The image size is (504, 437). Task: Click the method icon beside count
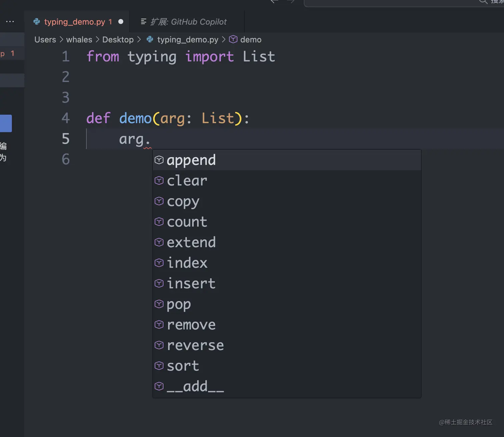click(x=159, y=222)
